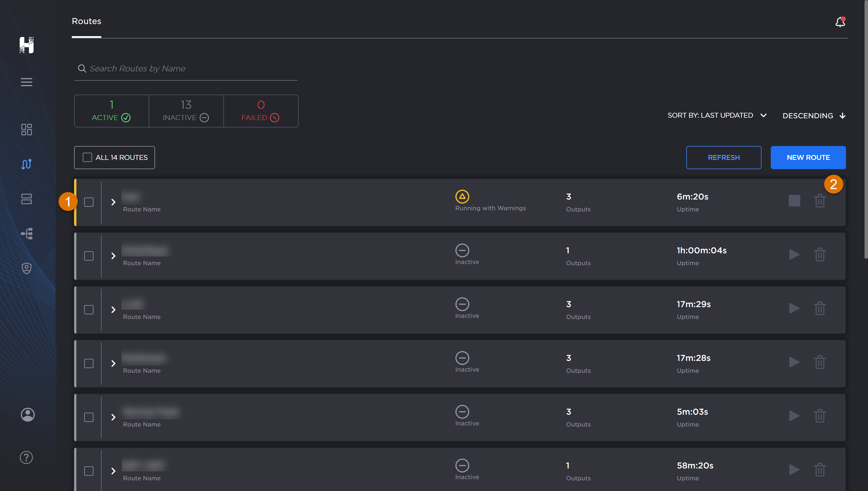Open the help question mark icon
The image size is (868, 491).
coord(26,457)
